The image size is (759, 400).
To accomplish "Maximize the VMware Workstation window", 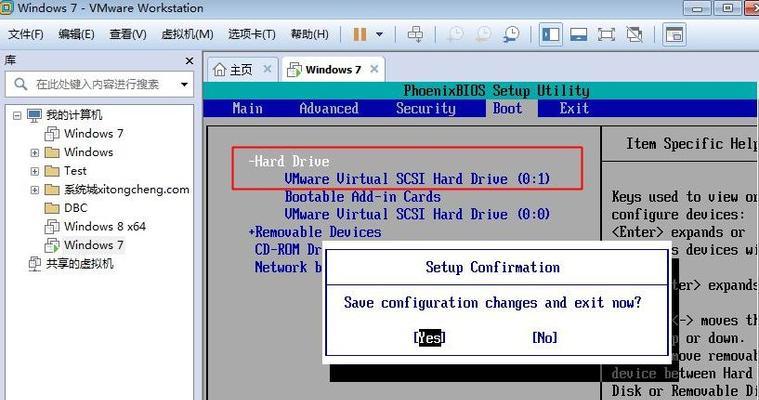I will click(728, 8).
